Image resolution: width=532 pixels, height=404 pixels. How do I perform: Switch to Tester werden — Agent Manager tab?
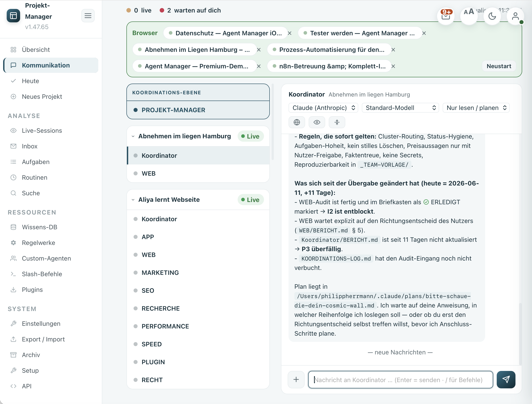(360, 33)
